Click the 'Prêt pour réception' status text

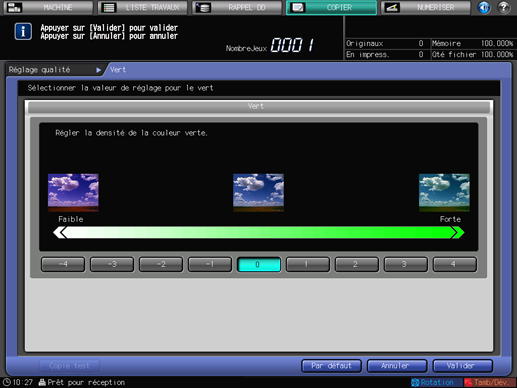tap(86, 382)
